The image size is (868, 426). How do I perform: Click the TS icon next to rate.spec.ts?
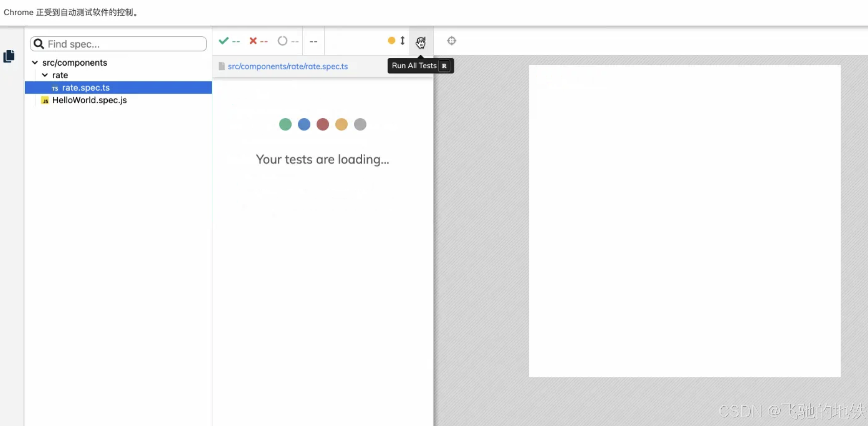[x=55, y=88]
